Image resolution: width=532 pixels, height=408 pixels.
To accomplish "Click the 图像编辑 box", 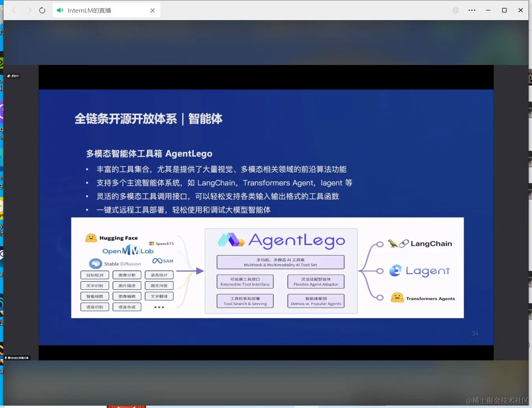I will click(x=127, y=296).
